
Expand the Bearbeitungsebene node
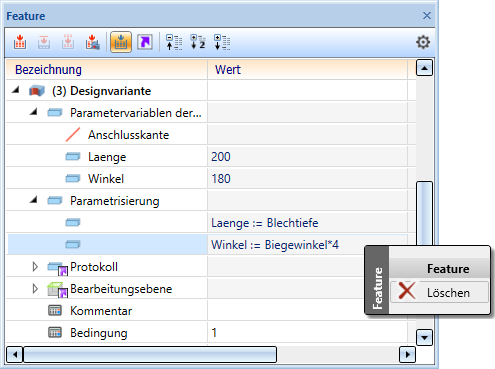[35, 289]
